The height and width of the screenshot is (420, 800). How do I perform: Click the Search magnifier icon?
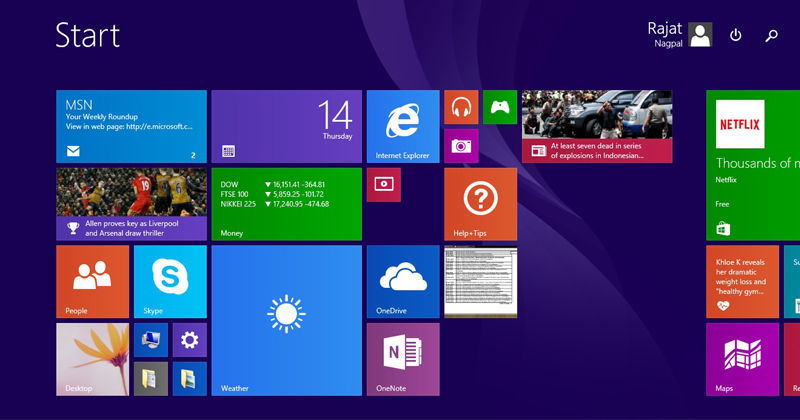coord(771,35)
